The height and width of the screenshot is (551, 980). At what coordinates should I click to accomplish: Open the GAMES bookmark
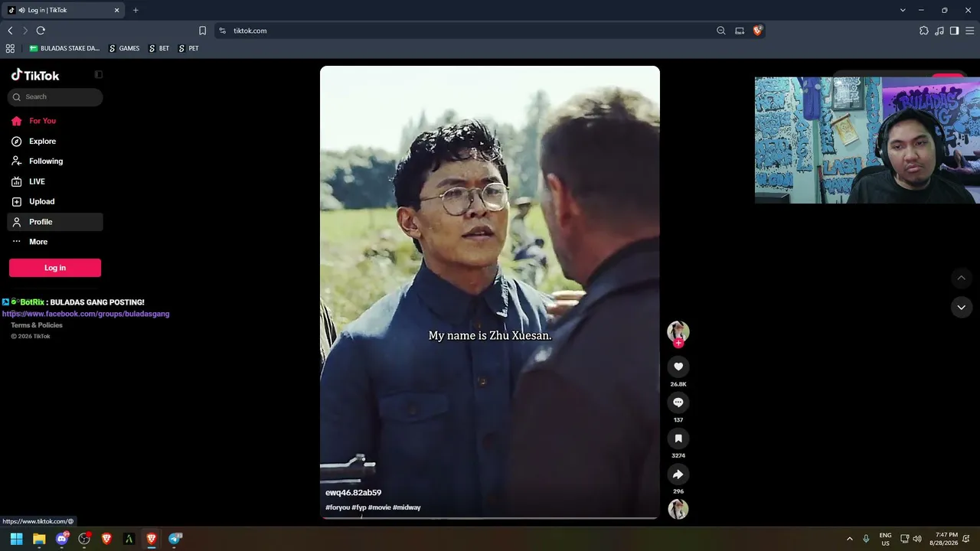tap(124, 48)
